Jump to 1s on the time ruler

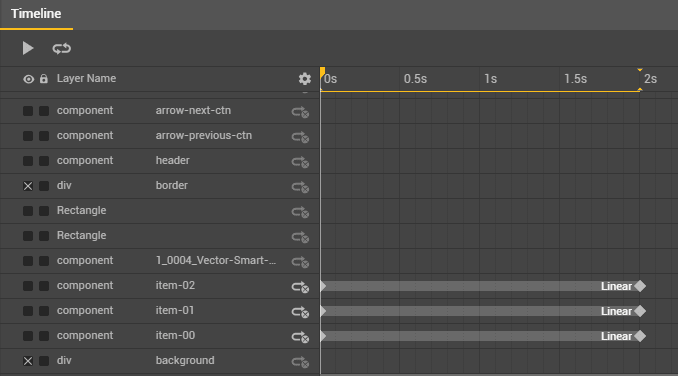490,79
